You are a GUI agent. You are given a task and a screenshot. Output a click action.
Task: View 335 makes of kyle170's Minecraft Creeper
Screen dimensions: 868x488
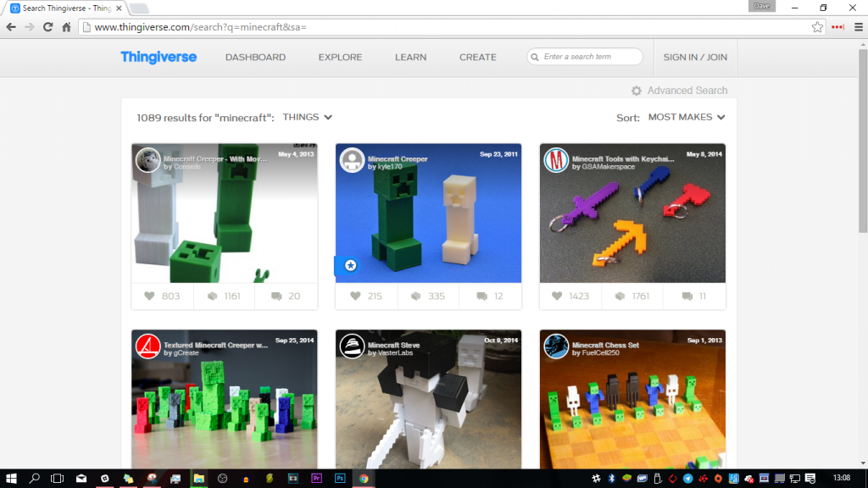tap(428, 296)
